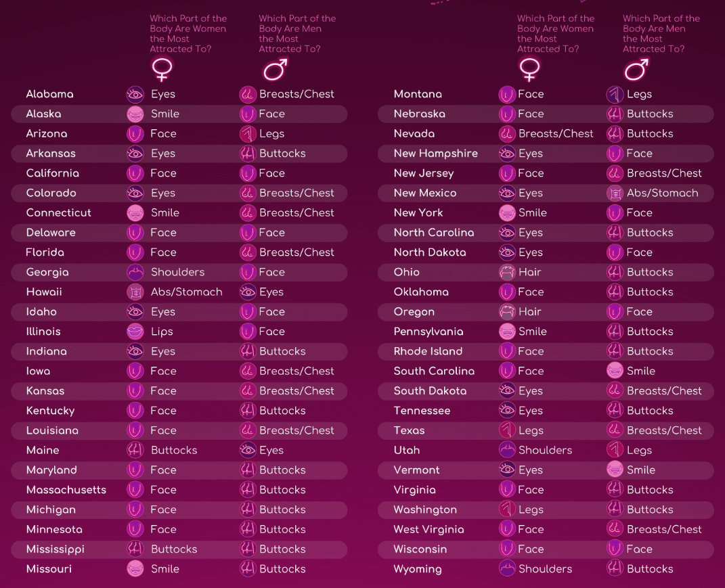The image size is (725, 588).
Task: Click the right table's men's column header text
Action: coord(661,34)
